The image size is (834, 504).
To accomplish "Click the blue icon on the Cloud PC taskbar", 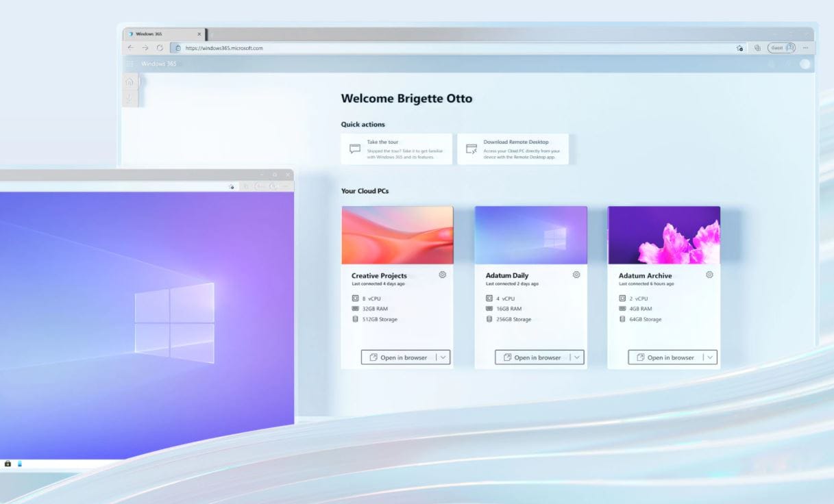I will tap(19, 464).
